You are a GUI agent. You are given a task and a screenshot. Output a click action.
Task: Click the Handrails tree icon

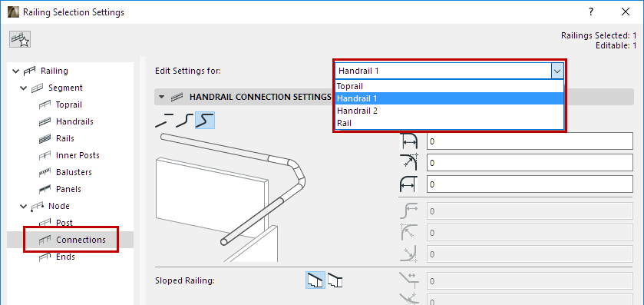tap(45, 122)
